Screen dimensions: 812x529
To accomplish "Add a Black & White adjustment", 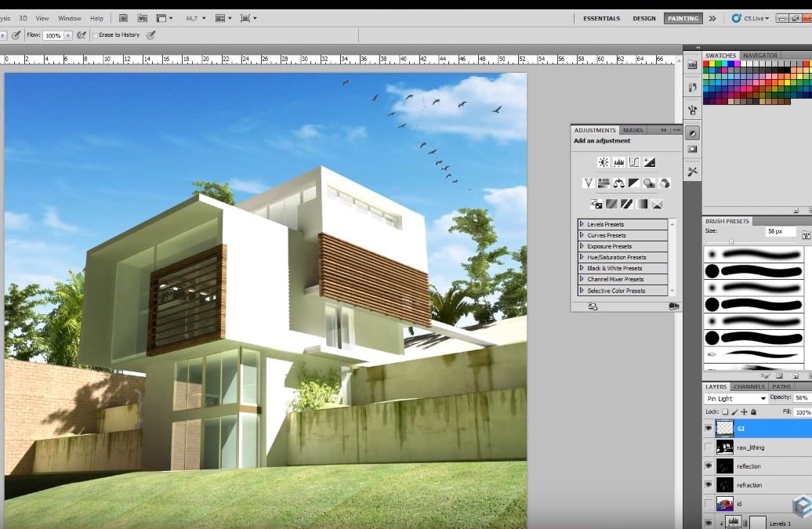I will [x=633, y=183].
